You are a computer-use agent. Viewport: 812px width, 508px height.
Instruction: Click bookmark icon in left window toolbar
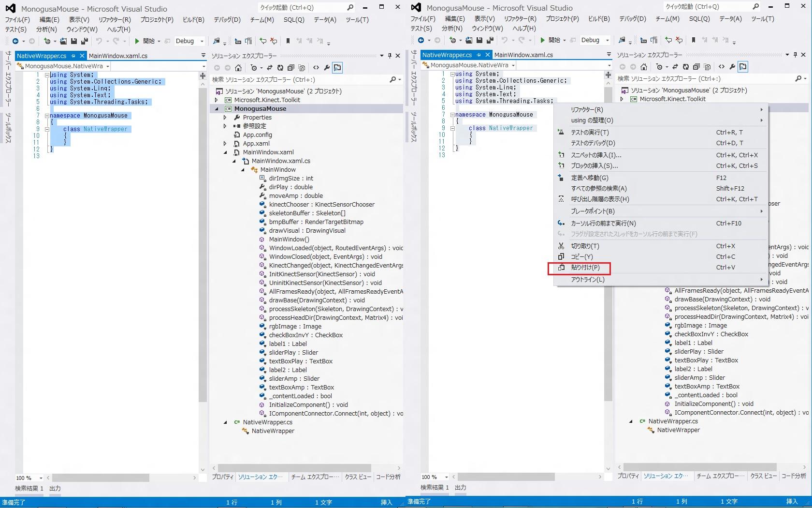pyautogui.click(x=288, y=41)
